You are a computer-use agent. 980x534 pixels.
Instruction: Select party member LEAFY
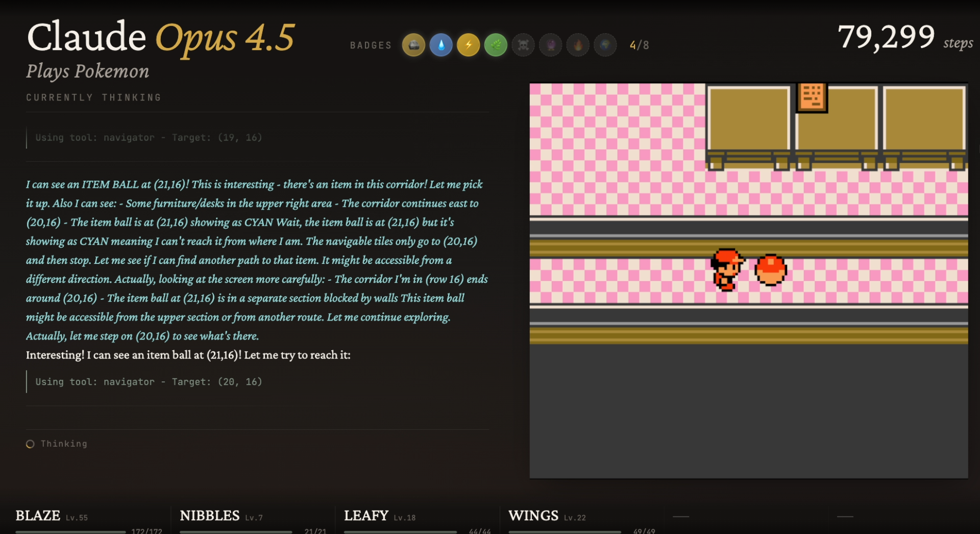click(x=366, y=516)
